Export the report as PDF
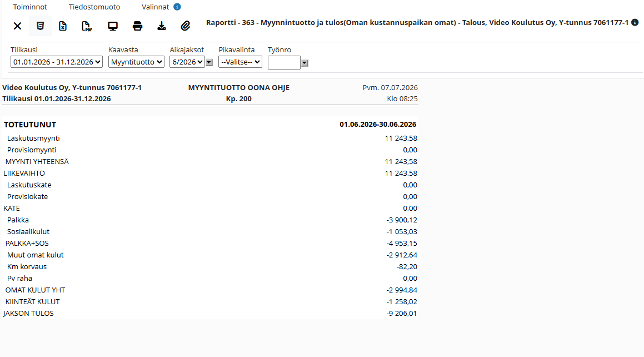Viewport: 644px width, 357px height. 87,26
